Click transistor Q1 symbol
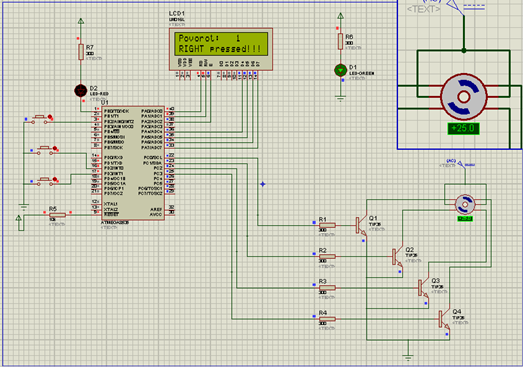This screenshot has height=368, width=524. click(x=361, y=225)
